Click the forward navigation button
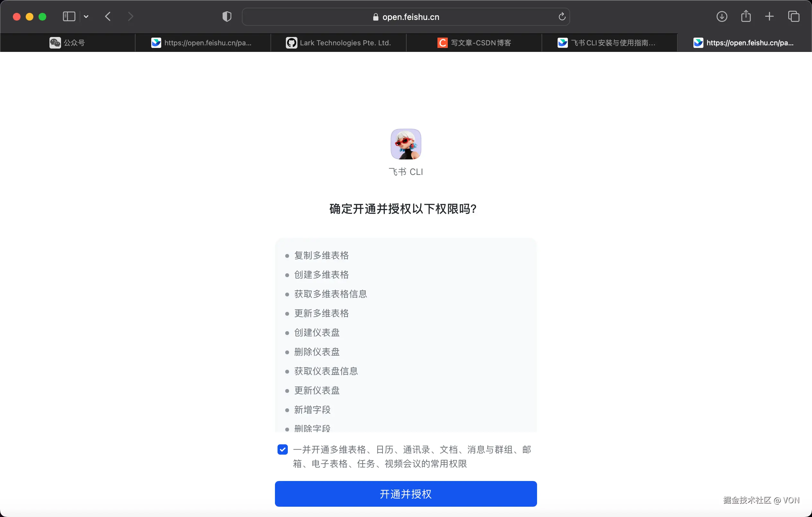The height and width of the screenshot is (517, 812). (x=130, y=16)
